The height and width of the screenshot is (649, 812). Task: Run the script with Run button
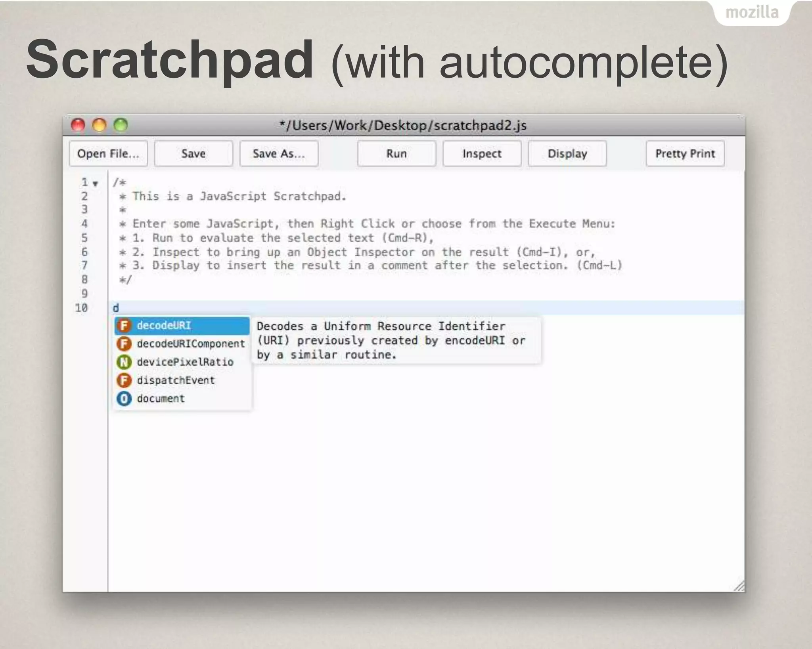click(396, 154)
